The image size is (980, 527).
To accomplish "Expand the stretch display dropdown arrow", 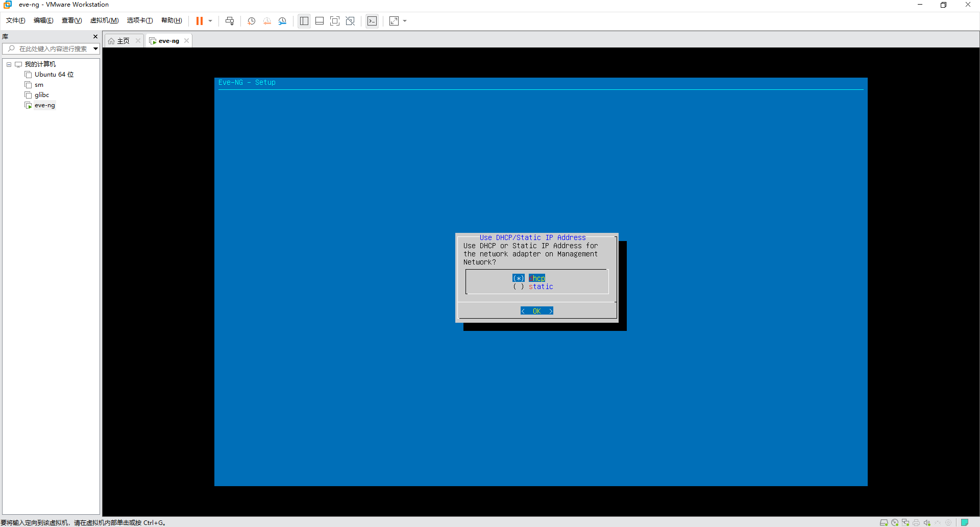I will point(405,21).
